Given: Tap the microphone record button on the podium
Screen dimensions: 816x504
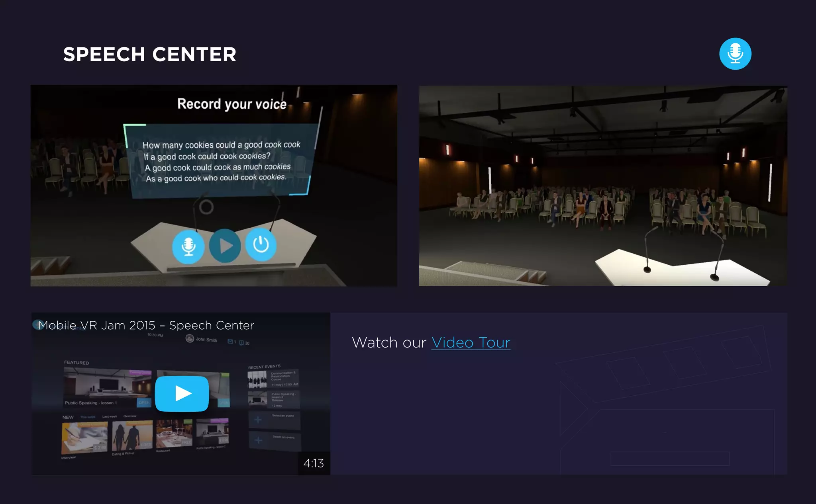Looking at the screenshot, I should (188, 246).
